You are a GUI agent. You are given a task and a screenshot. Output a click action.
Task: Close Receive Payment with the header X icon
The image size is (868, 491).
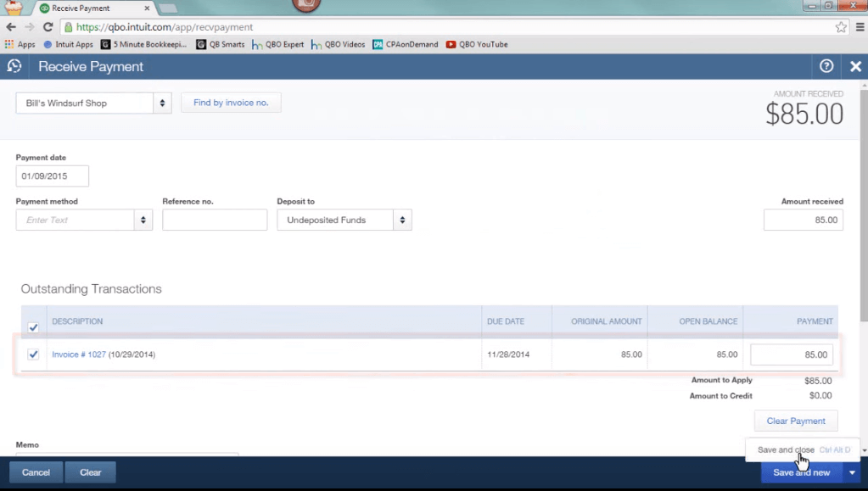855,66
